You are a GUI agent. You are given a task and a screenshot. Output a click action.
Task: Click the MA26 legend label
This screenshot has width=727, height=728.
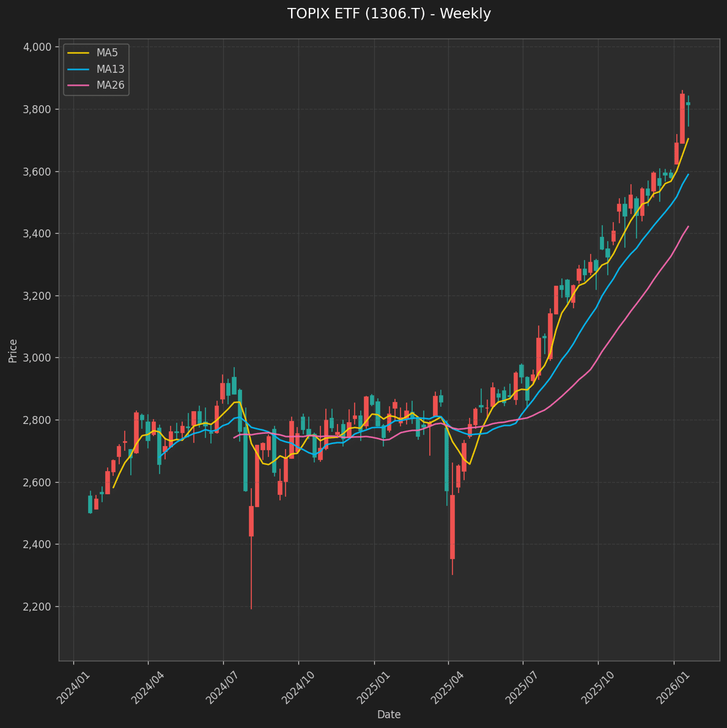point(111,86)
